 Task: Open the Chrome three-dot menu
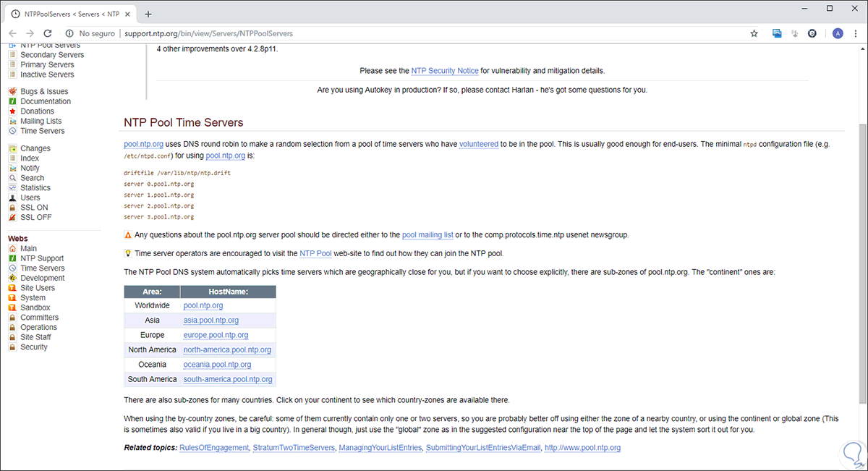[856, 33]
